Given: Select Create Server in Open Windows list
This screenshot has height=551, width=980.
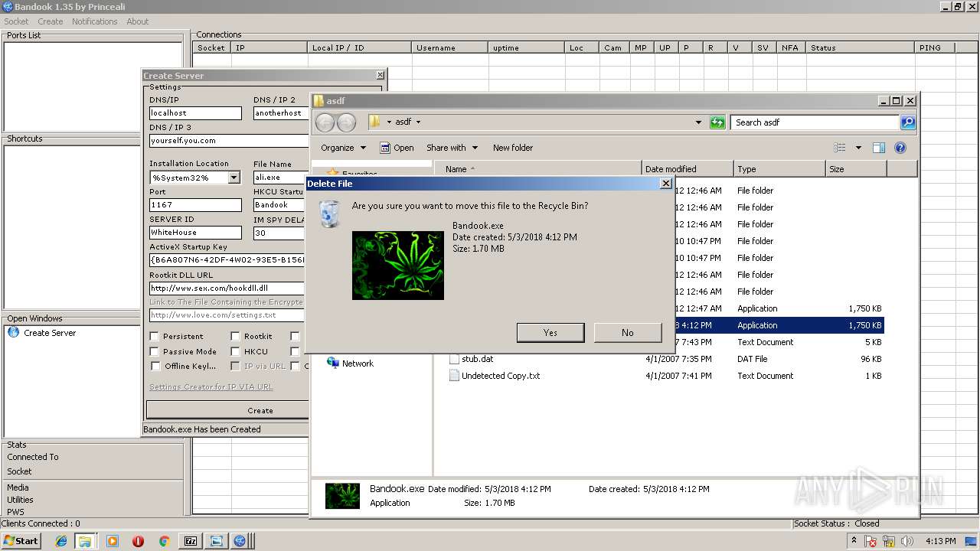Looking at the screenshot, I should pyautogui.click(x=42, y=333).
